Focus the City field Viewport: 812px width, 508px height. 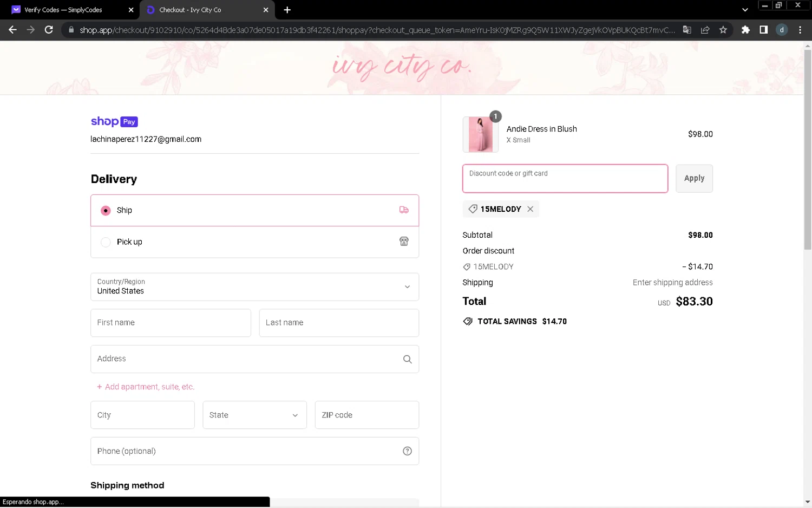[142, 415]
